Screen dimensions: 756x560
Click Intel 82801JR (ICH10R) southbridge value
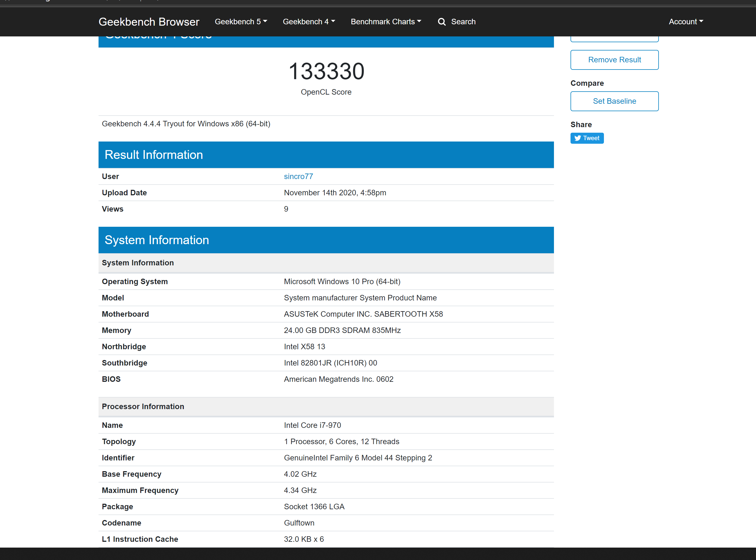tap(330, 363)
